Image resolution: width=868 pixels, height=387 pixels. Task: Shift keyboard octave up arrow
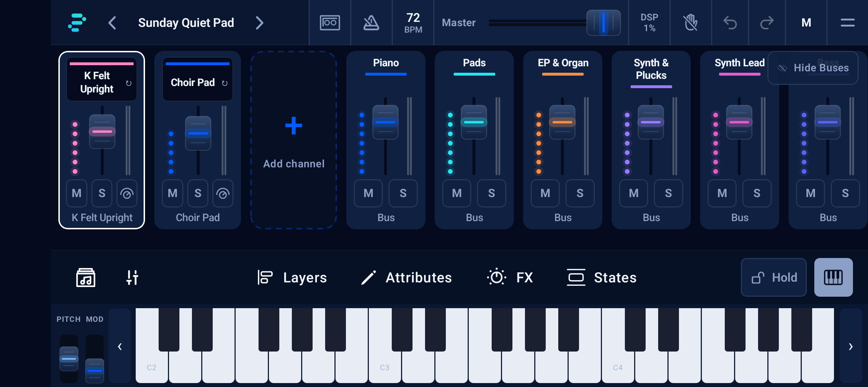pos(850,346)
